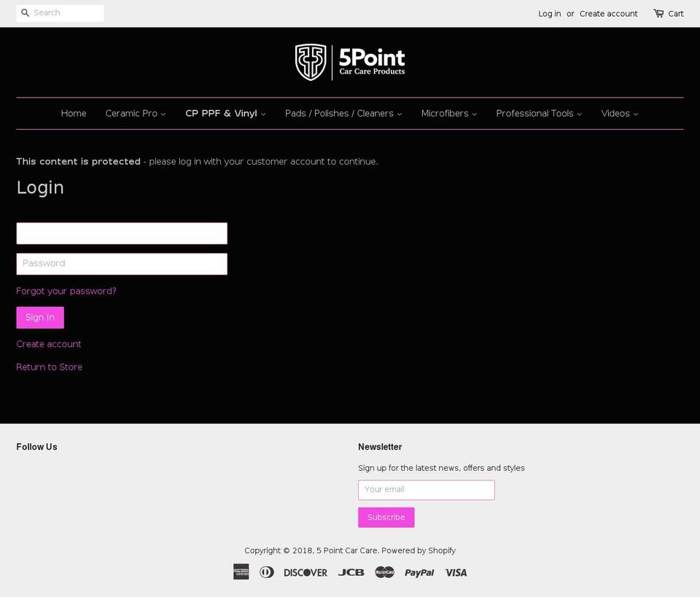
Task: Click the 'This content is protected' text
Action: click(78, 162)
